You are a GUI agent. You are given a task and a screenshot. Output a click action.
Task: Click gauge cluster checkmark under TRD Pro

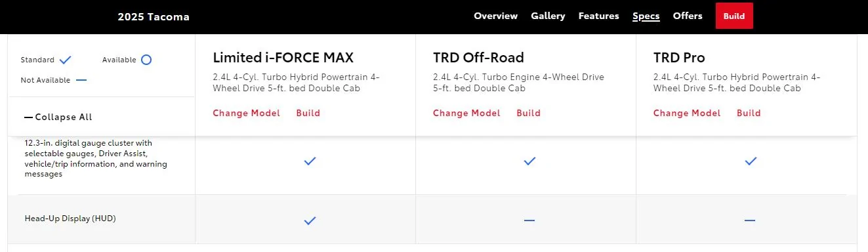point(751,161)
